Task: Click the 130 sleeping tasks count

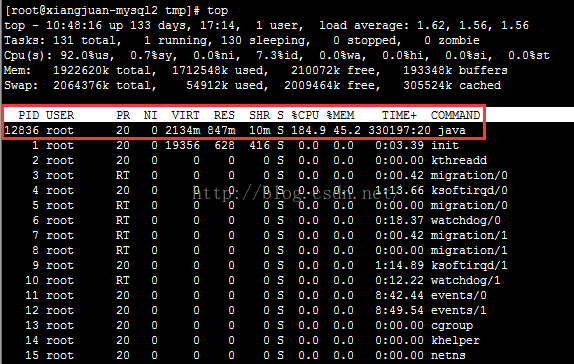Action: tap(231, 40)
